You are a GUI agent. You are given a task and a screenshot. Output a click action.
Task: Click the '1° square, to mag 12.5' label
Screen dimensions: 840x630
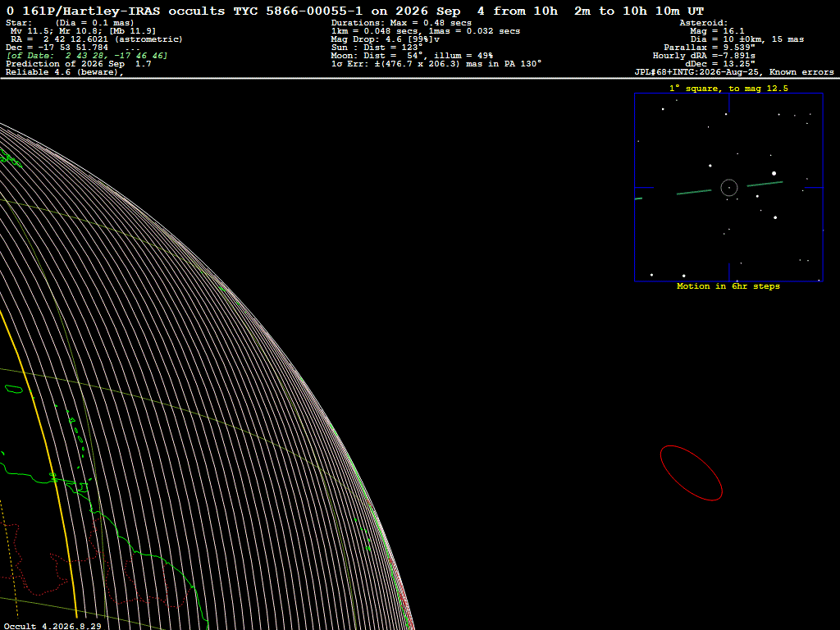(x=728, y=89)
